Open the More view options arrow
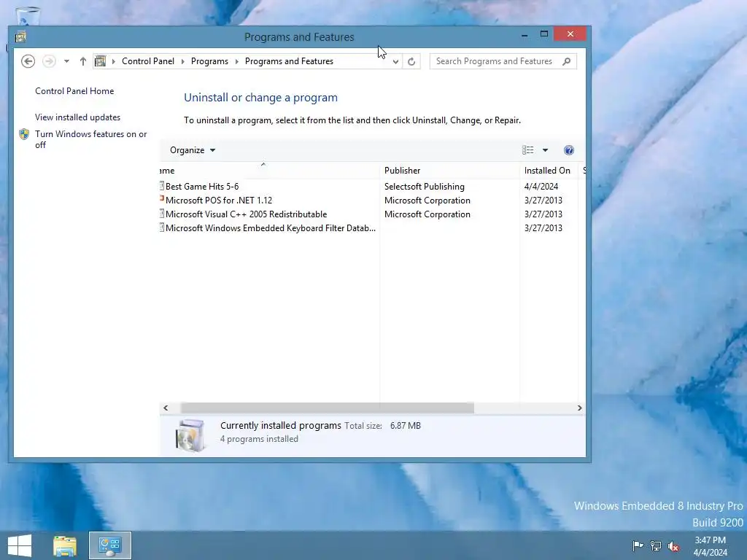 pos(546,150)
